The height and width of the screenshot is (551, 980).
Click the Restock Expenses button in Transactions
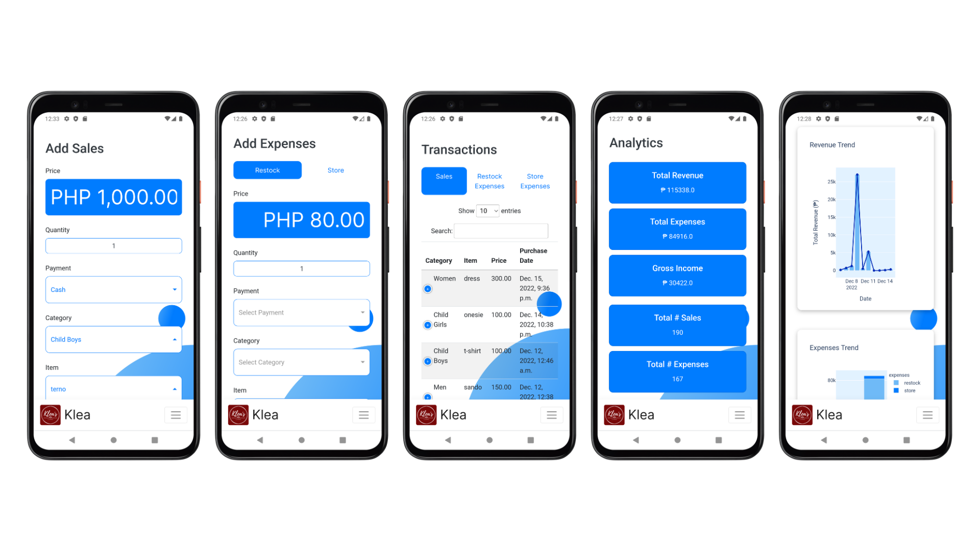pos(488,180)
